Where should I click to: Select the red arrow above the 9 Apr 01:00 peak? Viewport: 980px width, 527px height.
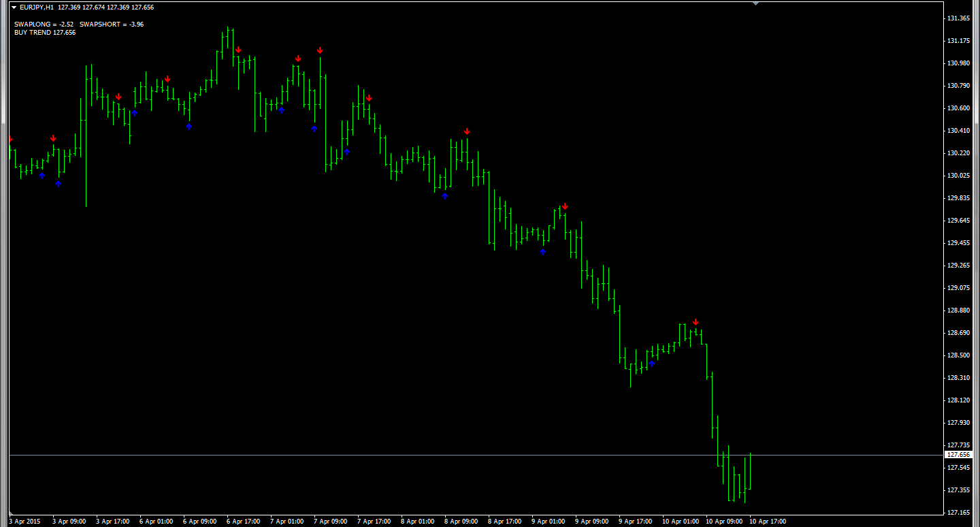click(564, 206)
